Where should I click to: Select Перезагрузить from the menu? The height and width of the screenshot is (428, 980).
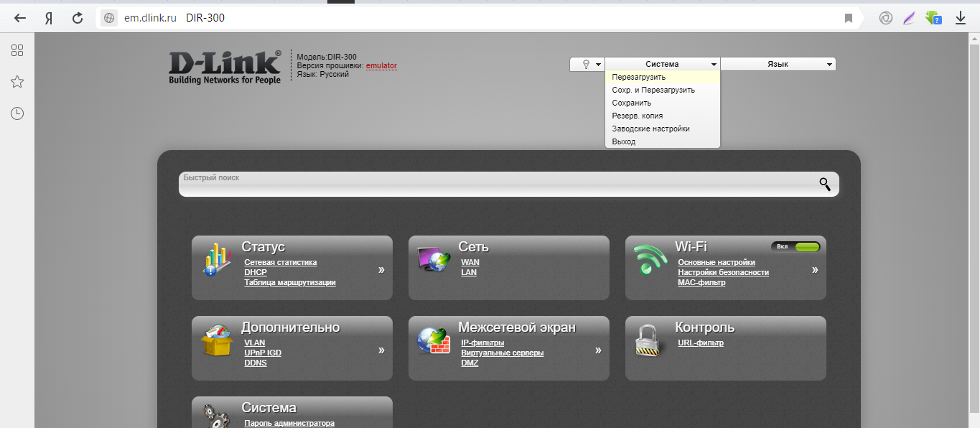tap(663, 77)
